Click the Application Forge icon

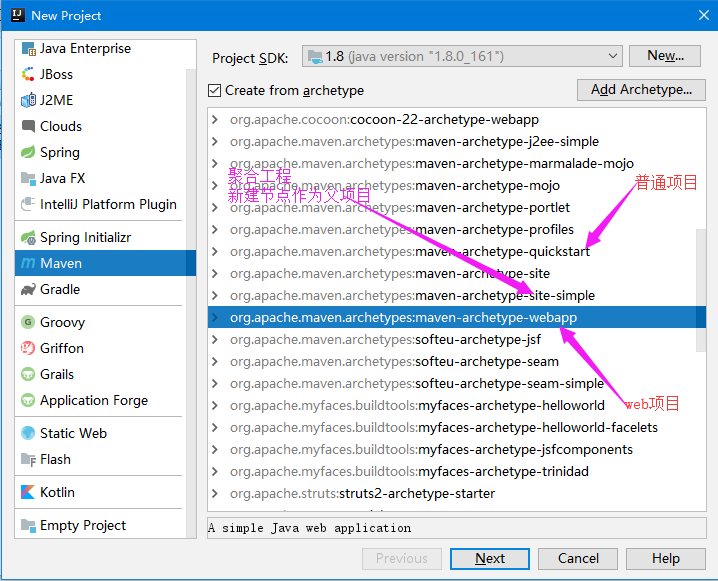(x=28, y=400)
